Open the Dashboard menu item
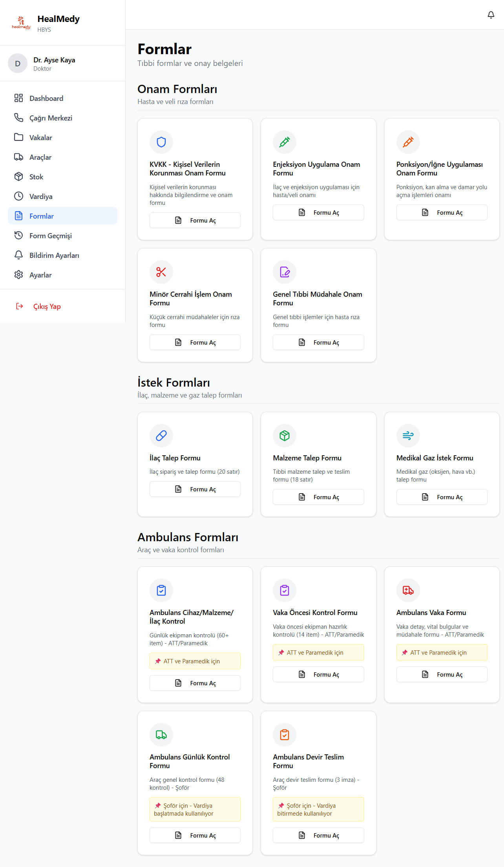504x867 pixels. point(46,99)
